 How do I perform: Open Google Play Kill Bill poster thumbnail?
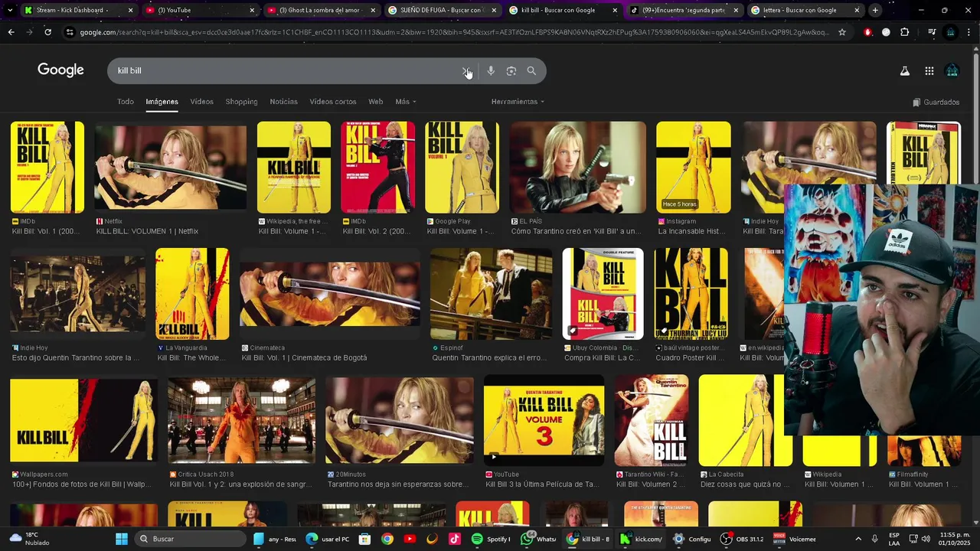pos(462,167)
